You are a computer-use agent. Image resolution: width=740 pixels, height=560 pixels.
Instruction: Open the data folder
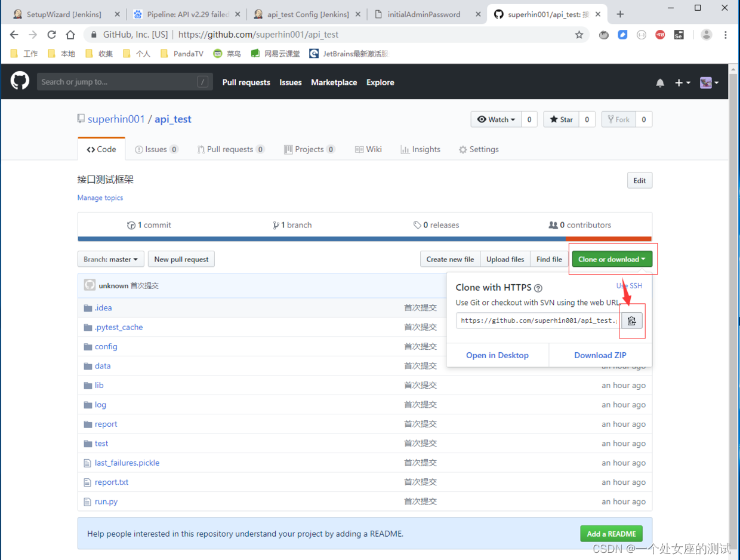tap(103, 366)
